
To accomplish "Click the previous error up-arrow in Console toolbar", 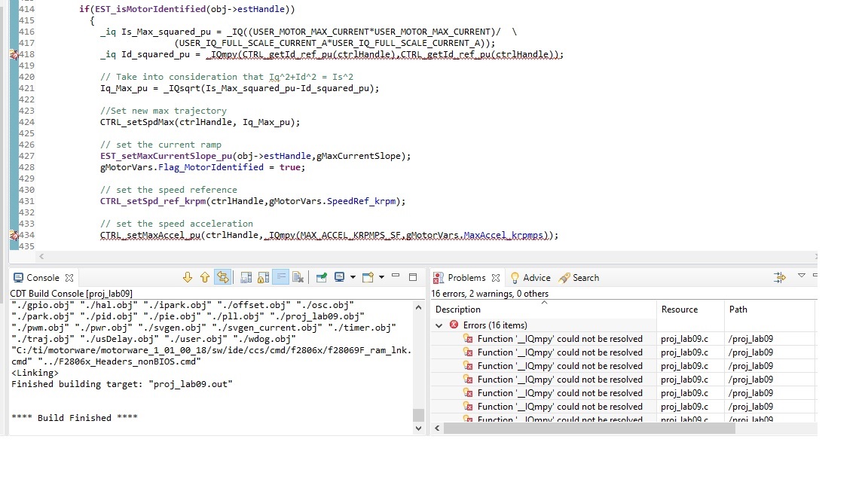I will click(x=205, y=278).
